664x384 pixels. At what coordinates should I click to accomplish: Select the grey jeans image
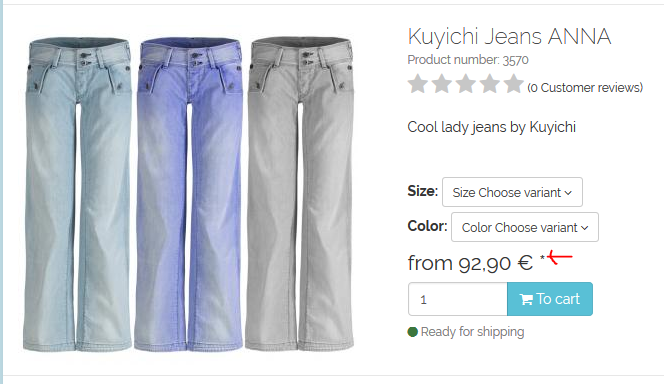300,193
